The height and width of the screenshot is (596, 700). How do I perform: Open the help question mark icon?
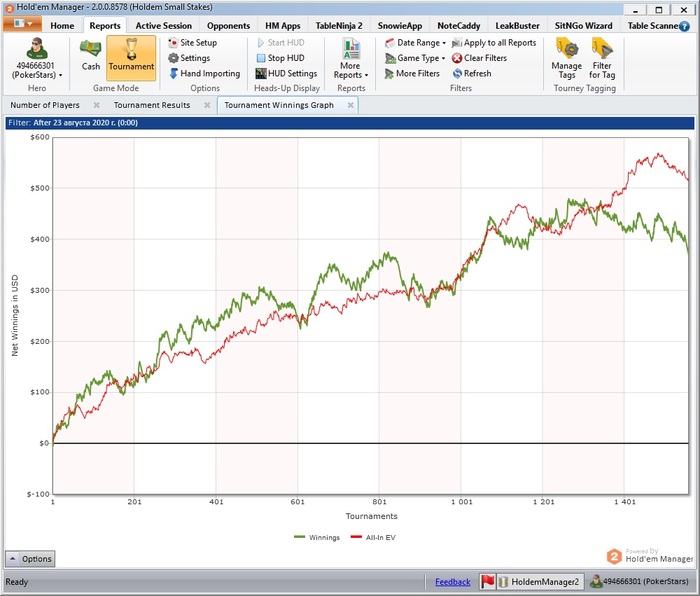click(x=684, y=26)
